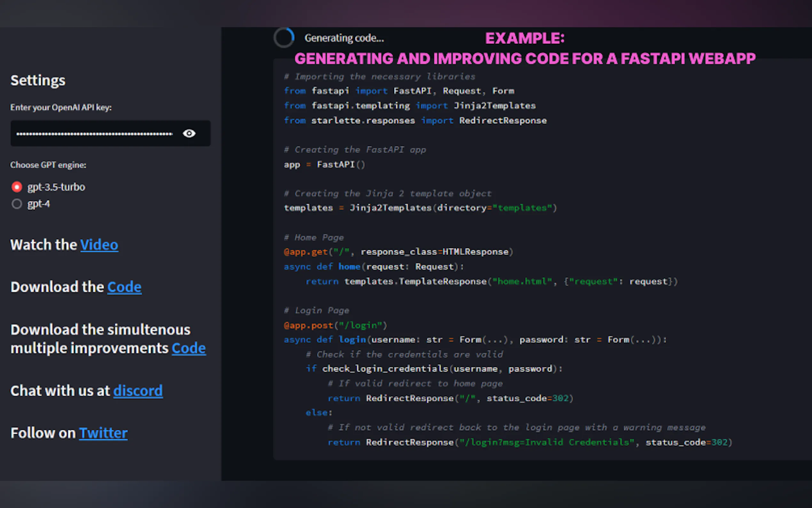The height and width of the screenshot is (508, 812).
Task: Click the OpenAI API key input field
Action: pos(95,134)
